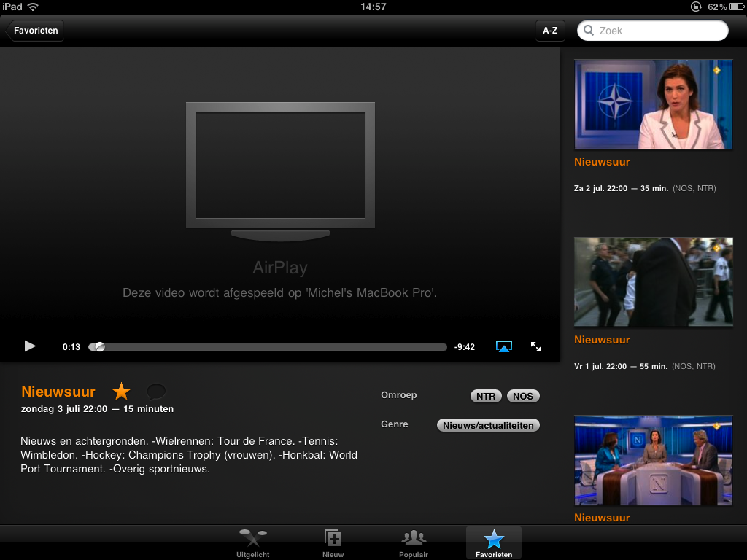
Task: Click the remaining time -9:42 label
Action: (465, 347)
